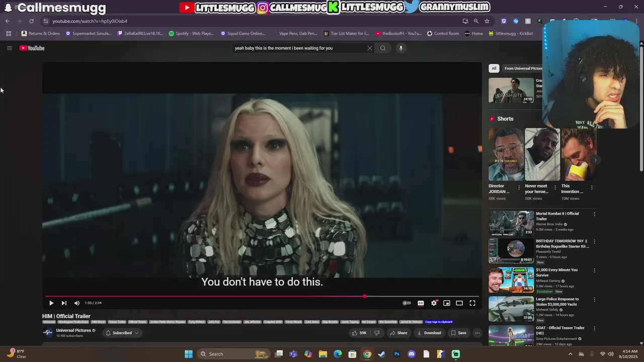
Task: Go back in browser history
Action: click(7, 21)
